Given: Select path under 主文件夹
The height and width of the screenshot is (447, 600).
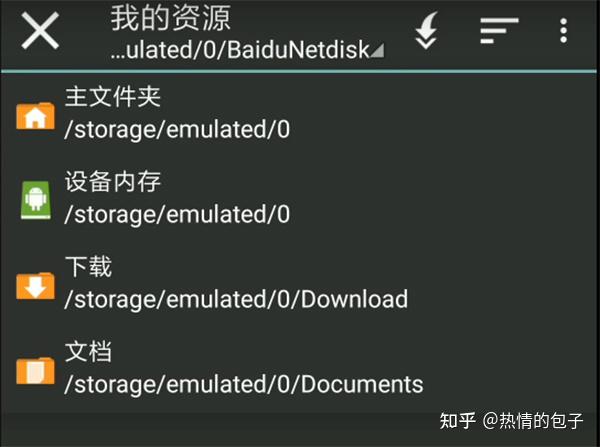Looking at the screenshot, I should tap(177, 130).
